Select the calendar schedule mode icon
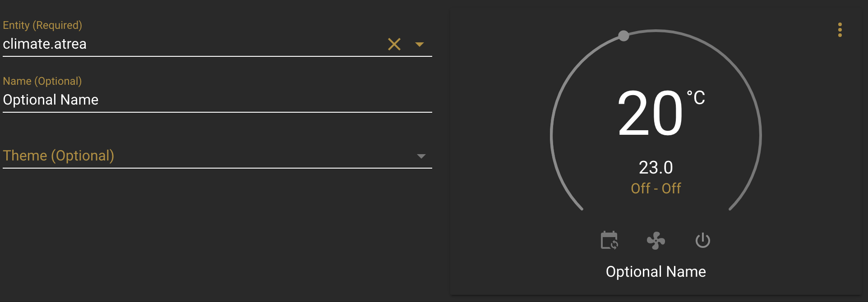This screenshot has height=302, width=868. 609,240
